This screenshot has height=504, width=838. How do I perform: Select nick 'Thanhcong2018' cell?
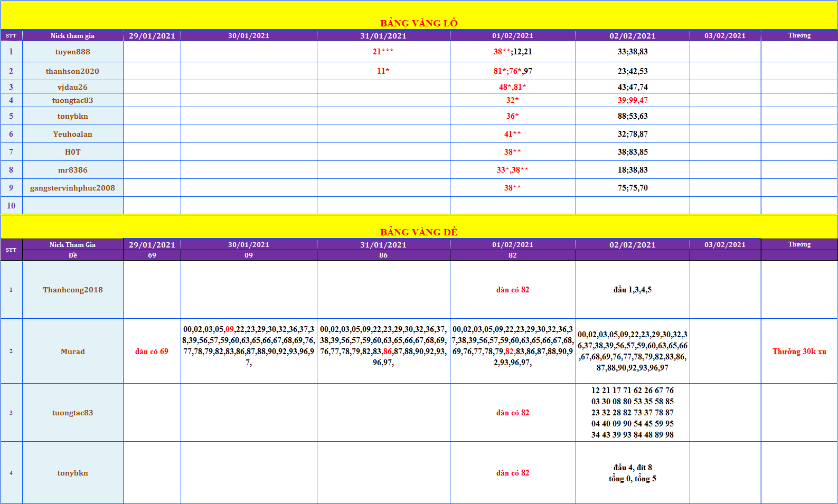coord(73,290)
